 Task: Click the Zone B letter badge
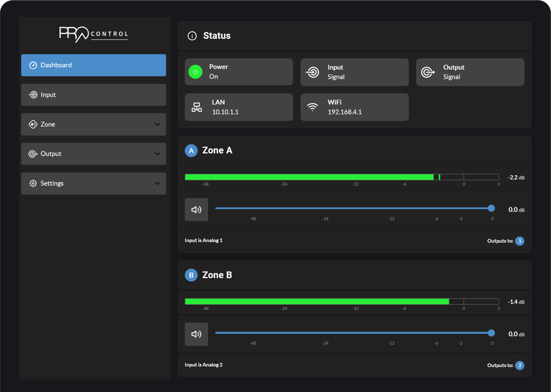coord(191,275)
